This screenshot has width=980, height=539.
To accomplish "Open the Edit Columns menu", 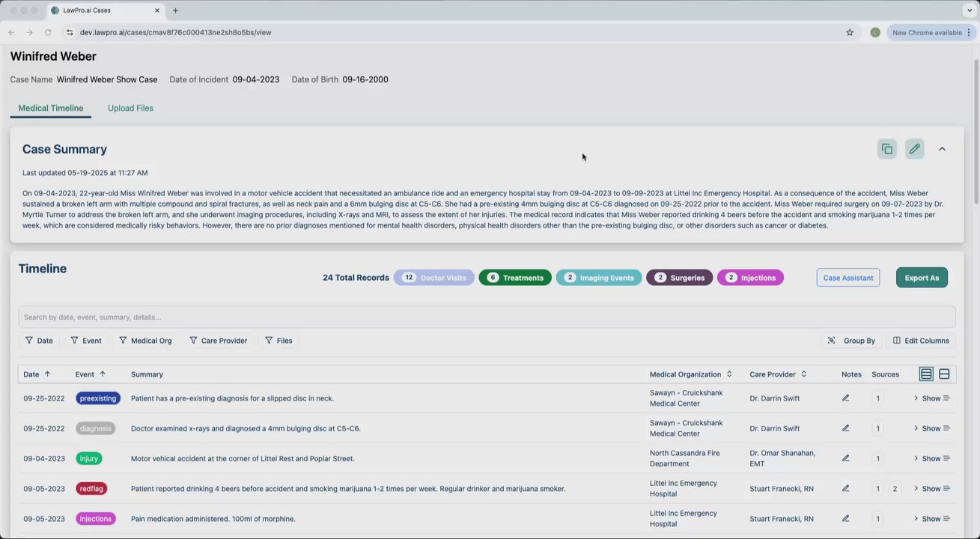I will tap(921, 341).
